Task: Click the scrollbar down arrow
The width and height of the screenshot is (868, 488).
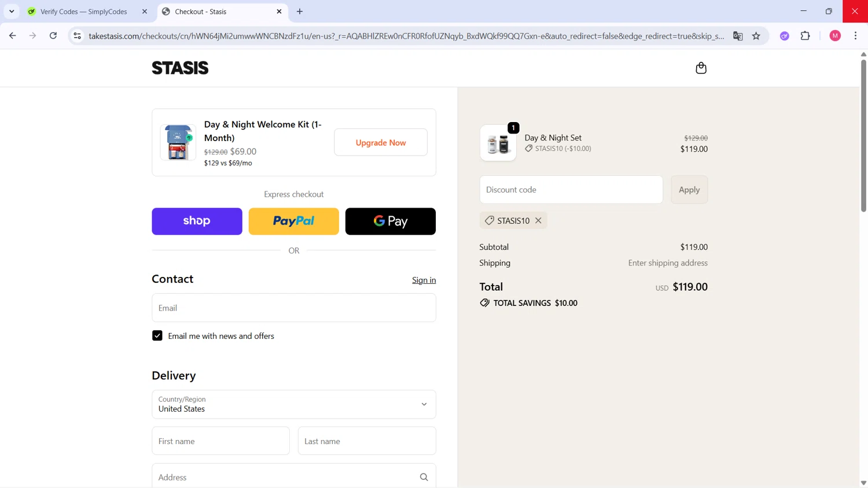Action: [863, 483]
